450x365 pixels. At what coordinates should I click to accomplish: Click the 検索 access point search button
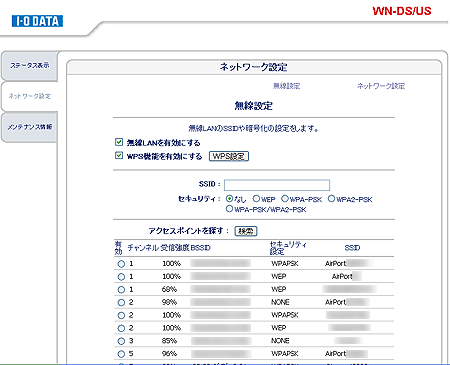(246, 231)
